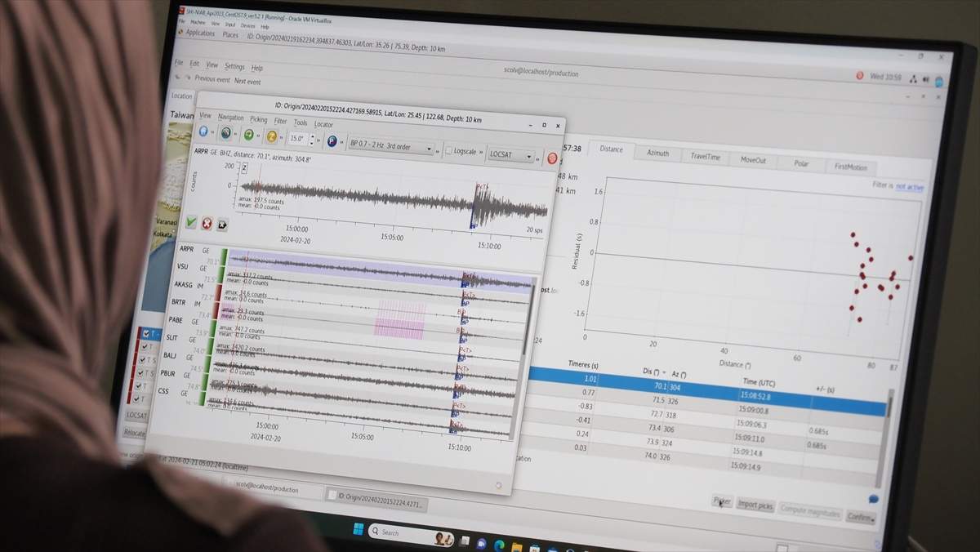Click the Import picks button

pos(755,505)
